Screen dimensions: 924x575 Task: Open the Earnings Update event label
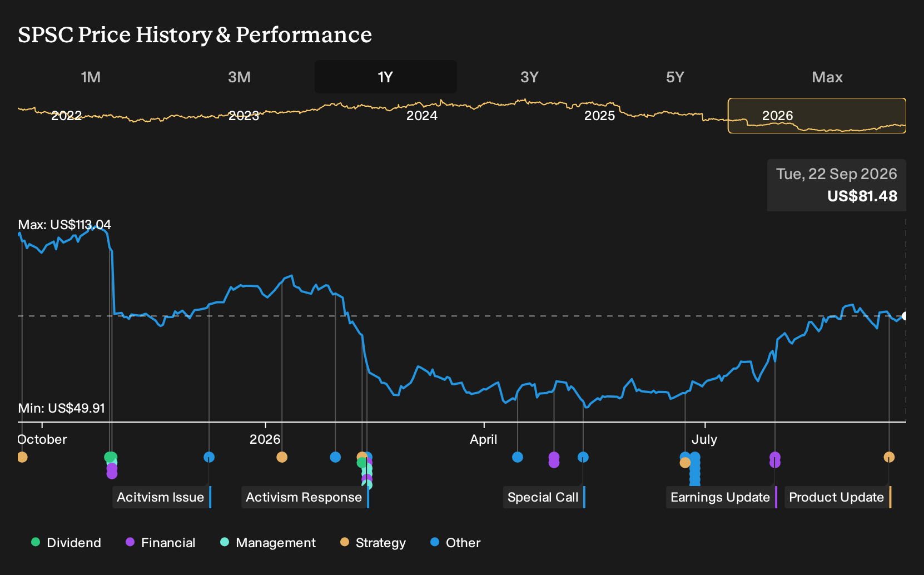point(722,497)
